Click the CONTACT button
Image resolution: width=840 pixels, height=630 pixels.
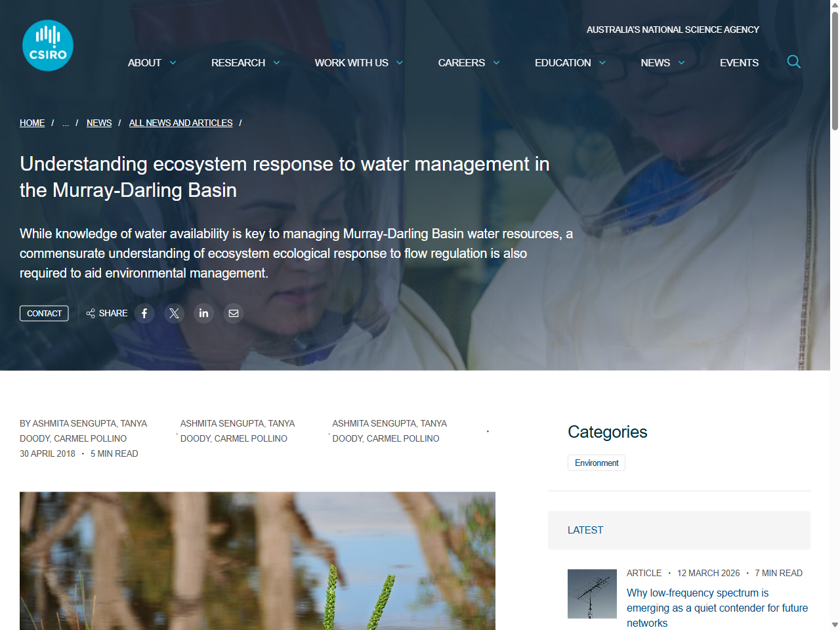[x=44, y=313]
